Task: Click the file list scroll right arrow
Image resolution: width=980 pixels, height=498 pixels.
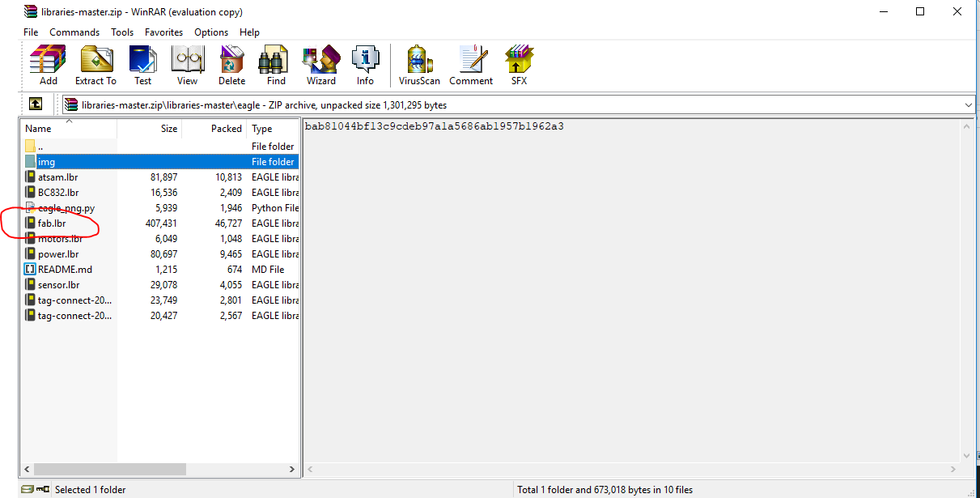Action: point(294,469)
